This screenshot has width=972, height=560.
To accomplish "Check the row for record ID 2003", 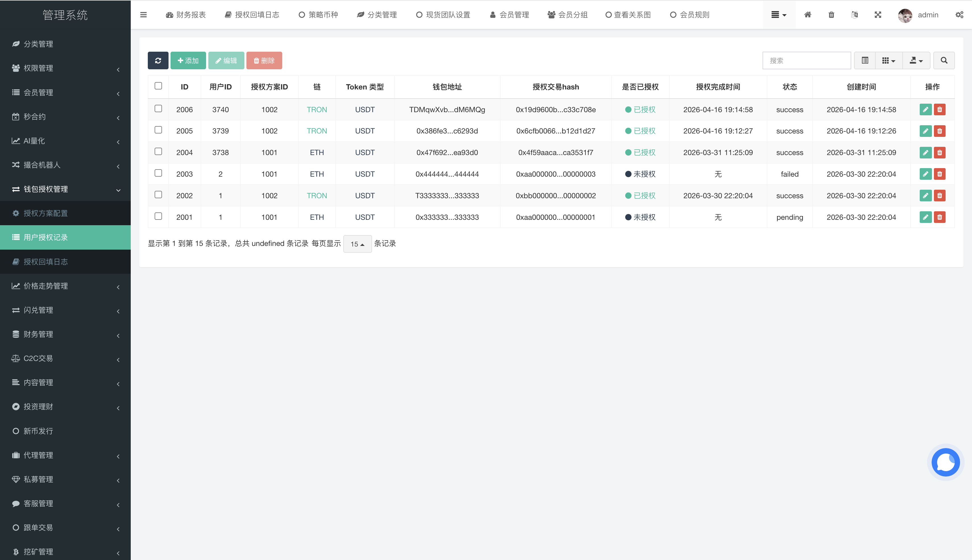I will coord(158,173).
